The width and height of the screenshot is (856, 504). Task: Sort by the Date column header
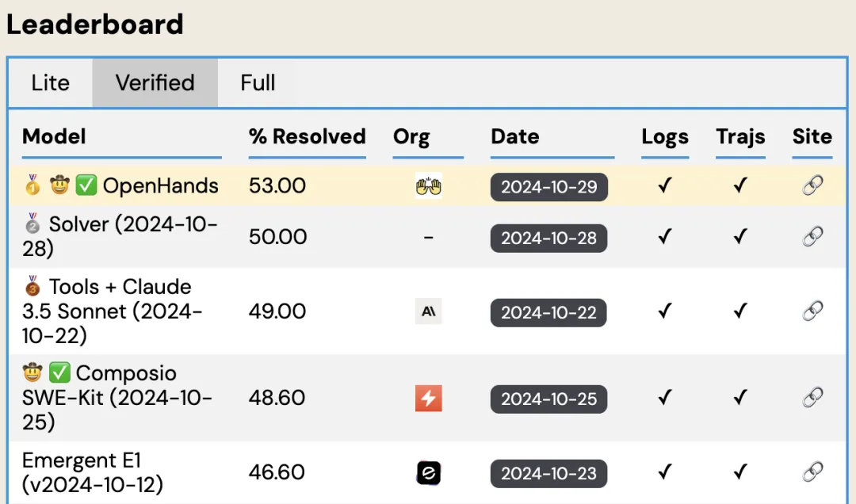[515, 136]
